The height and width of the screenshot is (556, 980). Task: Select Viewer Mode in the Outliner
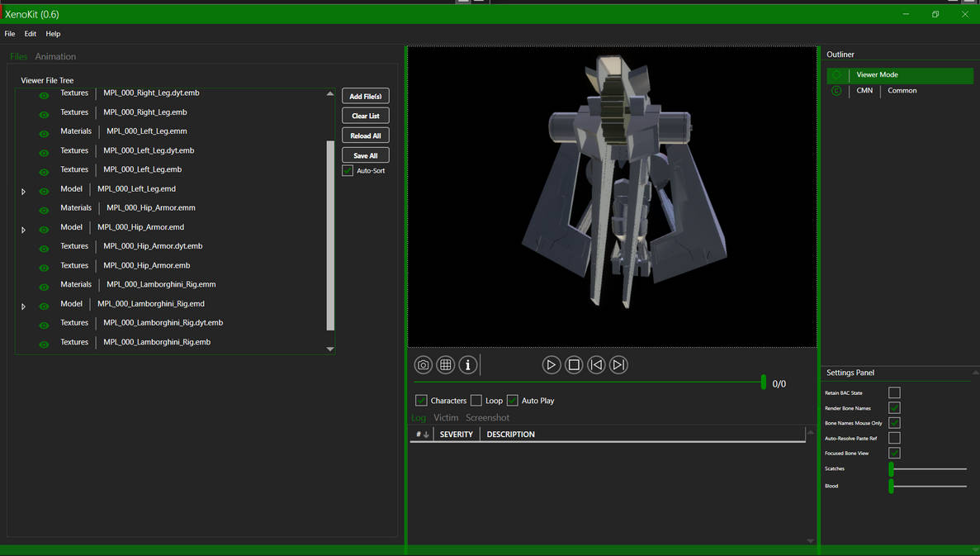tap(900, 75)
